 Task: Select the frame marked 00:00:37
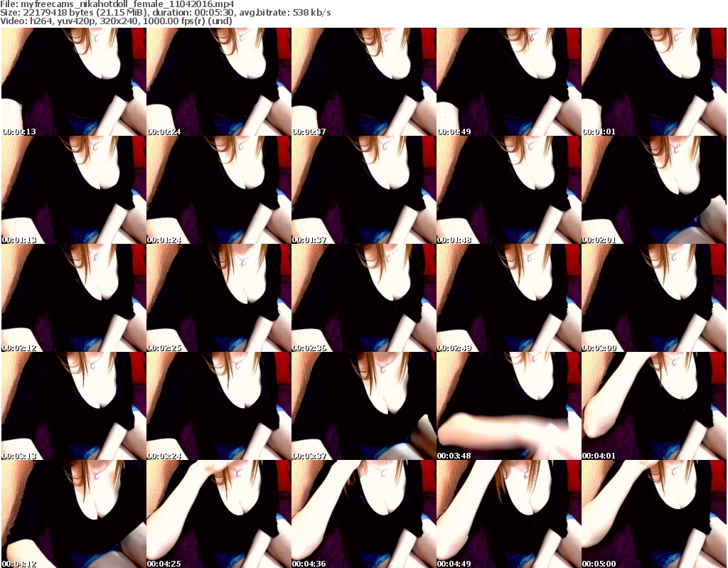tap(363, 82)
